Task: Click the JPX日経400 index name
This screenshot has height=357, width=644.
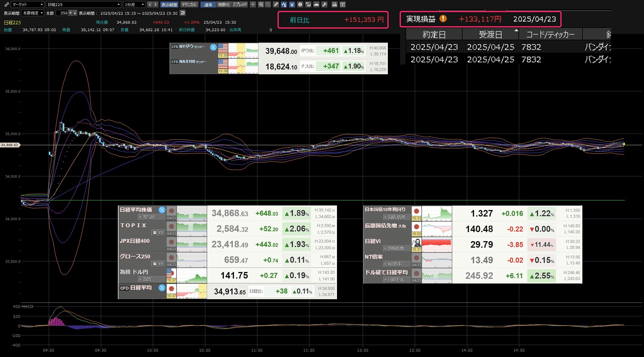Action: point(135,241)
